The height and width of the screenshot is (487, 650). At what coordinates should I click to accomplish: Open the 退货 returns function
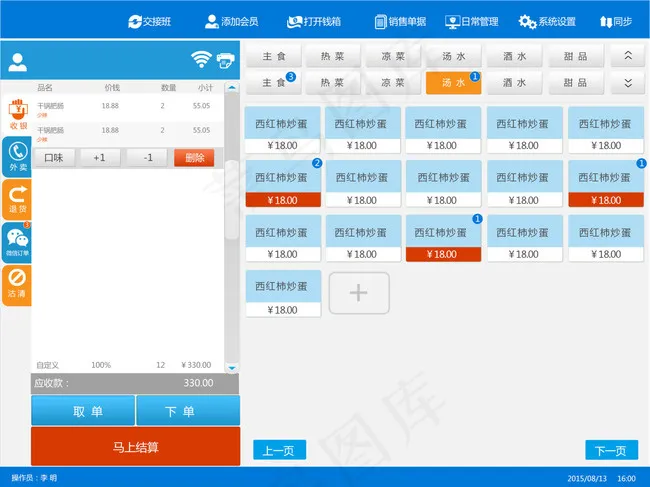tap(17, 199)
